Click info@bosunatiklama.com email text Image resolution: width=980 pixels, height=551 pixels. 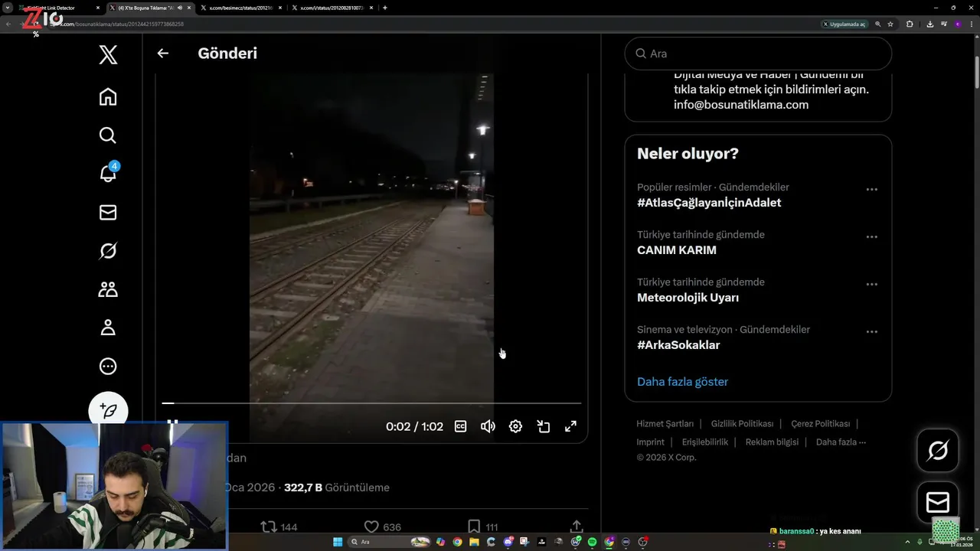pos(741,105)
